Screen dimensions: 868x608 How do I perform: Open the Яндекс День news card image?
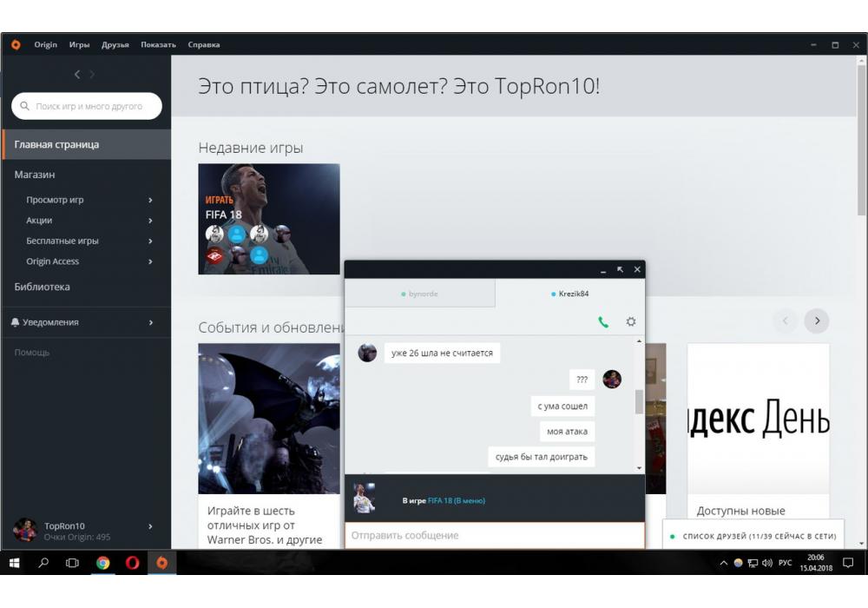pos(759,419)
